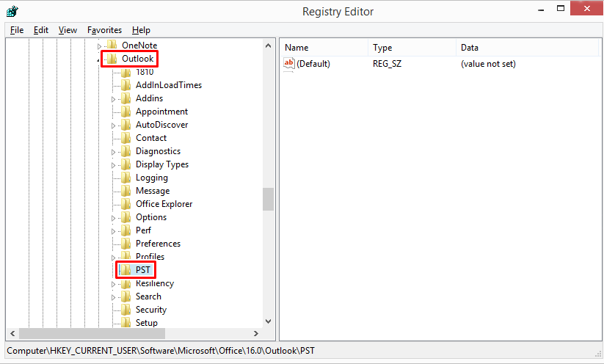604x364 pixels.
Task: Open the View menu
Action: click(x=68, y=30)
